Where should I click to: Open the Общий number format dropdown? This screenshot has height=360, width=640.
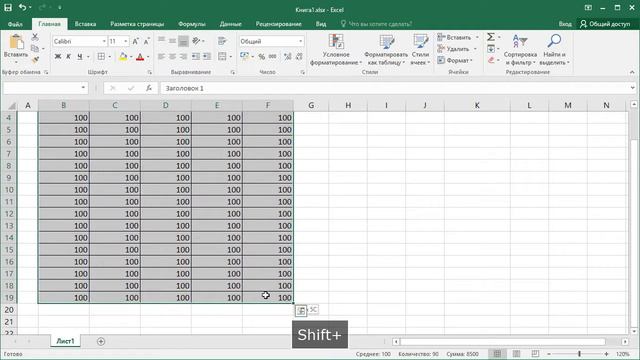[300, 41]
